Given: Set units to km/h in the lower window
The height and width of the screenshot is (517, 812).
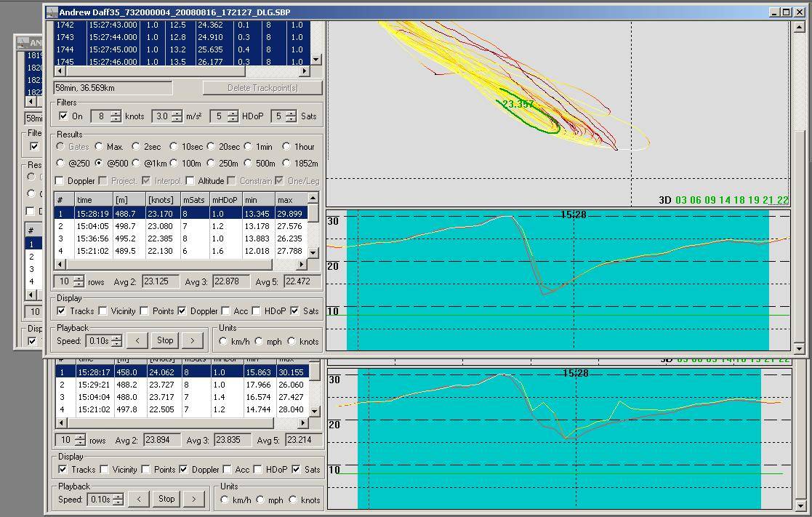Looking at the screenshot, I should point(225,500).
